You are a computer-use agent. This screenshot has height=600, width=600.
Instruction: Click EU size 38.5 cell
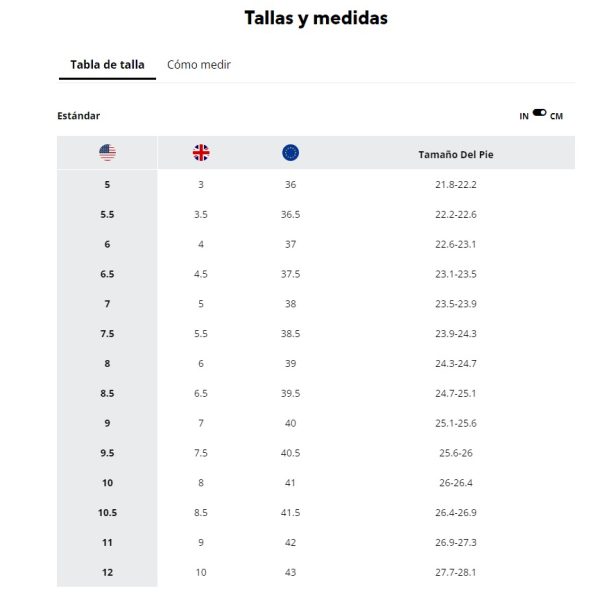[290, 334]
